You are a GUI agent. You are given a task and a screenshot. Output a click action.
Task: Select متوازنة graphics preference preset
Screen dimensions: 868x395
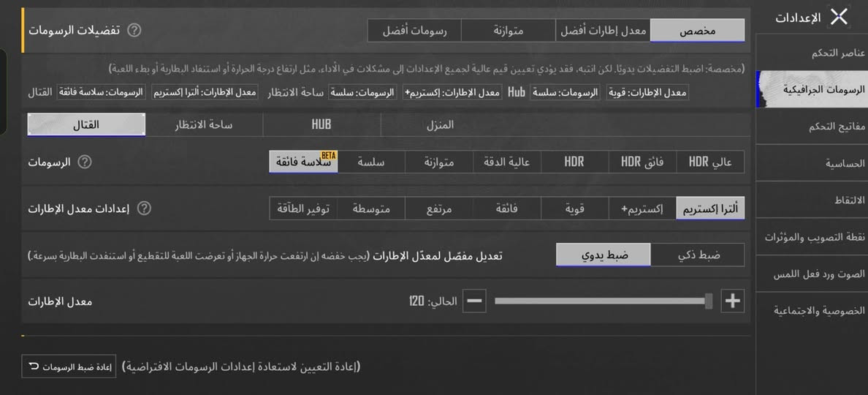(509, 31)
